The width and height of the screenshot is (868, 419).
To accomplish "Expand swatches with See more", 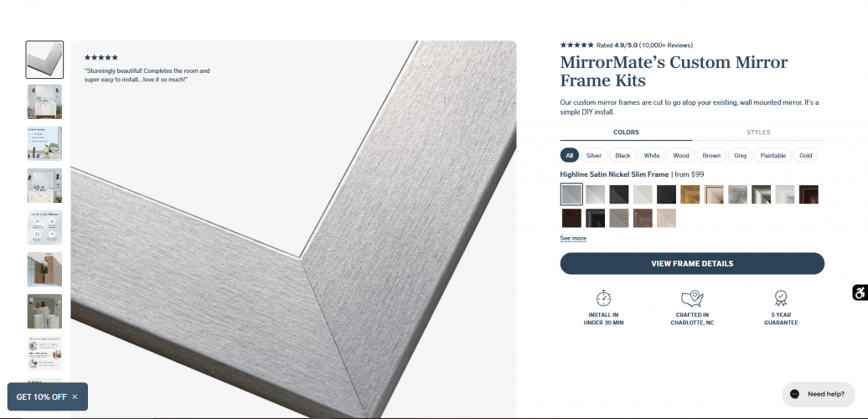I will (573, 238).
